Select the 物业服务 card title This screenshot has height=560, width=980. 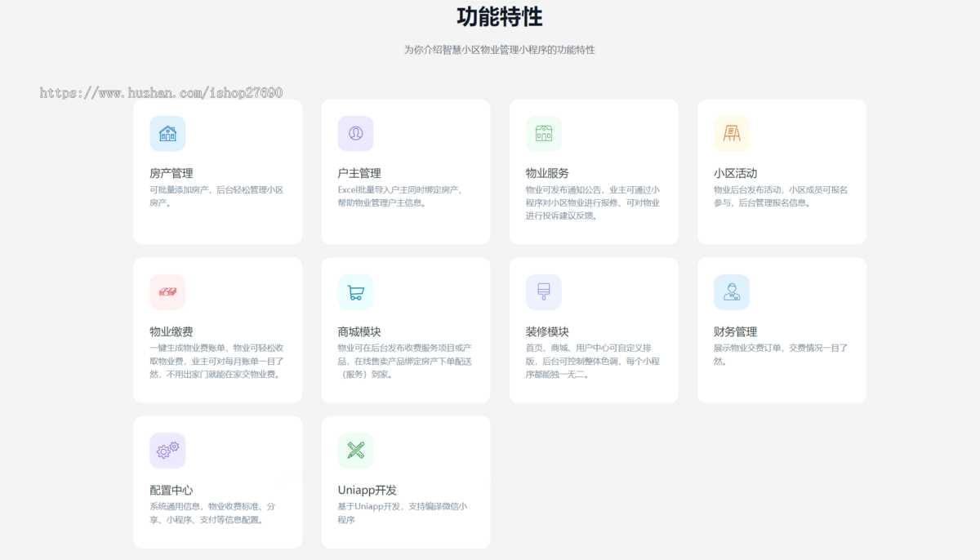click(x=547, y=173)
